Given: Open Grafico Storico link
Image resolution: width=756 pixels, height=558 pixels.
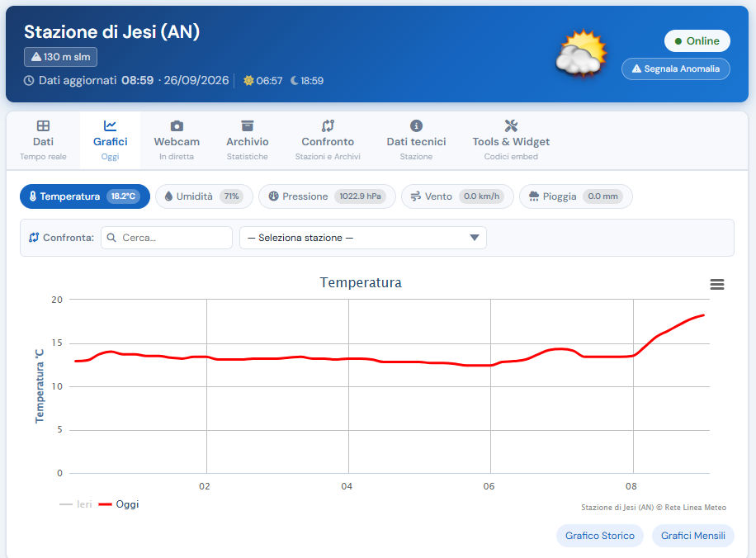Looking at the screenshot, I should tap(600, 536).
